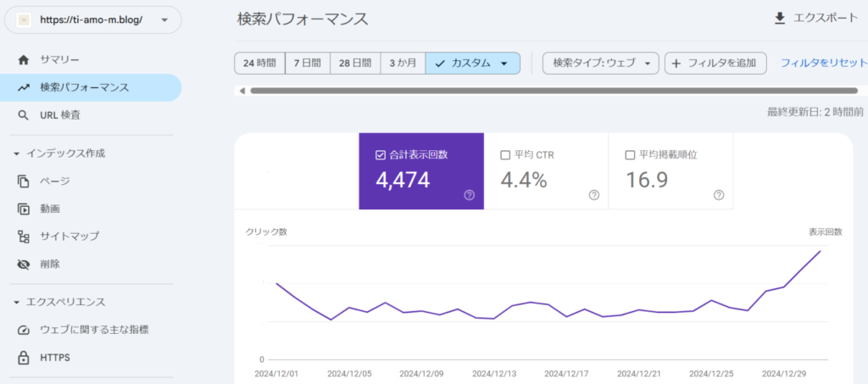Click the サイトマップ sitemap icon
The image size is (868, 384).
coord(24,237)
